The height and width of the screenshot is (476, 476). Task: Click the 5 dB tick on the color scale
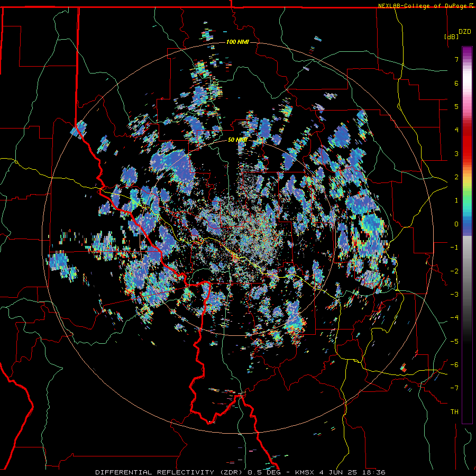tap(456, 106)
